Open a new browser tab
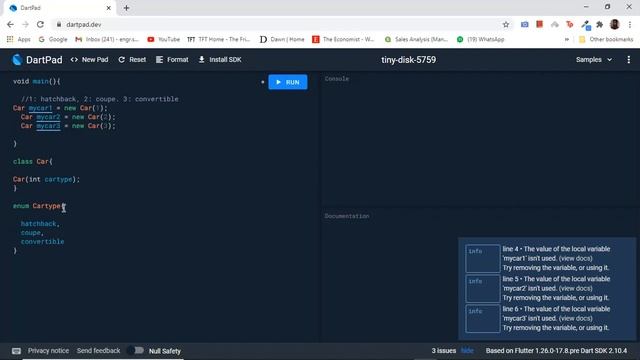Screen dimensions: 640x360 pos(127,8)
